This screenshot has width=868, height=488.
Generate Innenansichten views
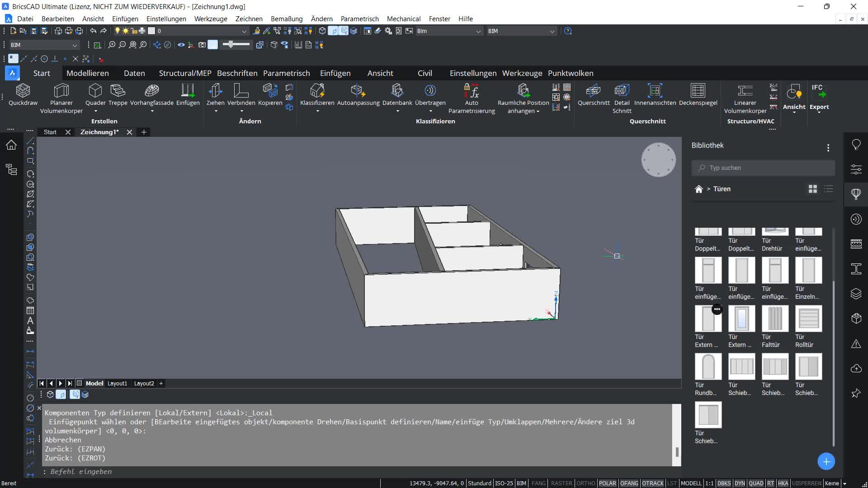click(655, 95)
